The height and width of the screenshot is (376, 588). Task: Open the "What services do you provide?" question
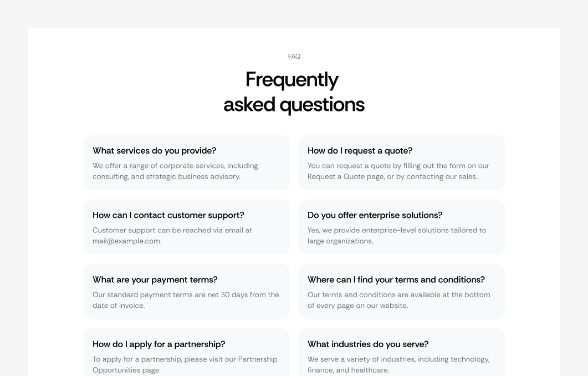click(x=154, y=151)
